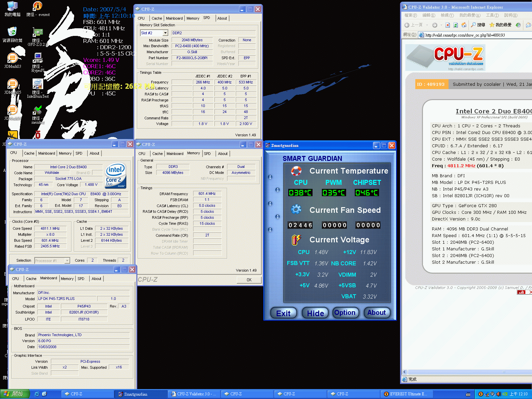
Task: Open the Help (說明) menu in Internet Explorer
Action: [511, 15]
